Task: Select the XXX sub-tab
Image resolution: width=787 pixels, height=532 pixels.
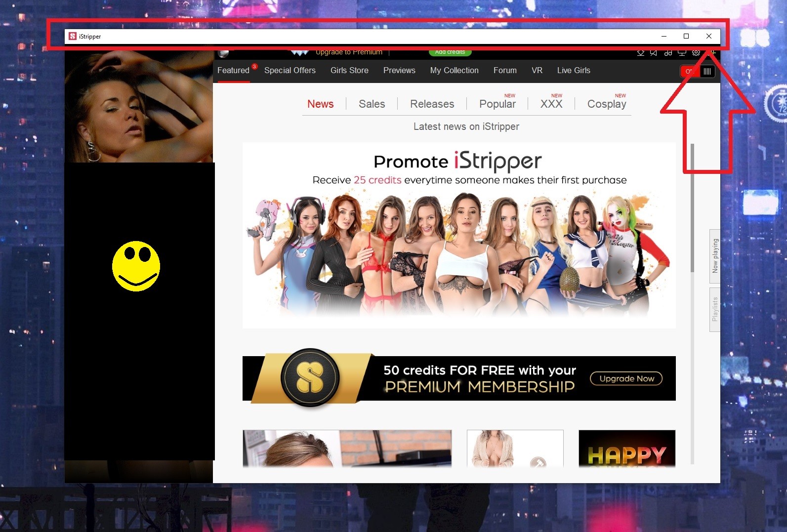Action: click(x=551, y=104)
